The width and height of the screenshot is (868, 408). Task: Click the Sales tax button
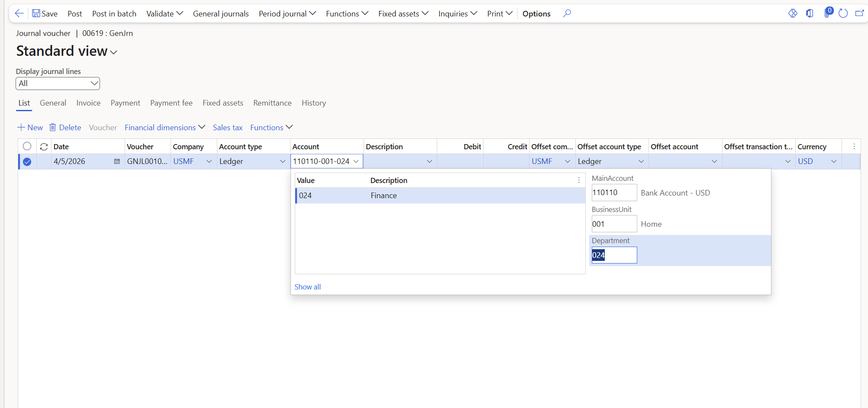point(228,127)
